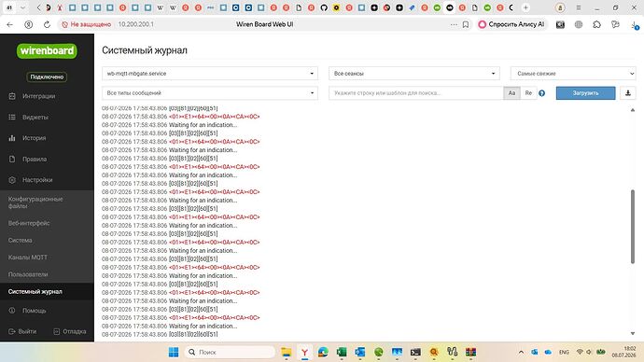The height and width of the screenshot is (362, 644).
Task: Open Outlook from the taskbar
Action: 360,352
